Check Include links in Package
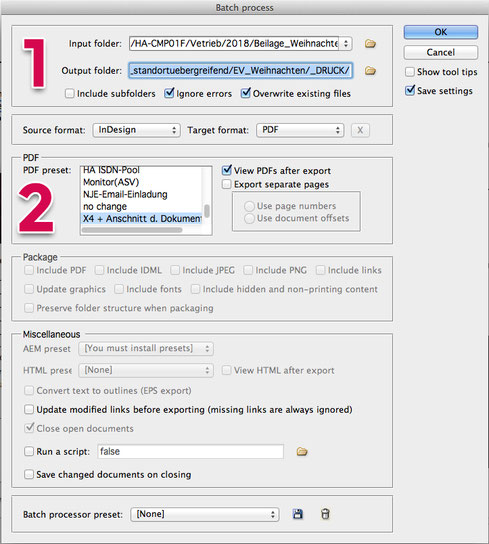Image resolution: width=489 pixels, height=544 pixels. 320,270
